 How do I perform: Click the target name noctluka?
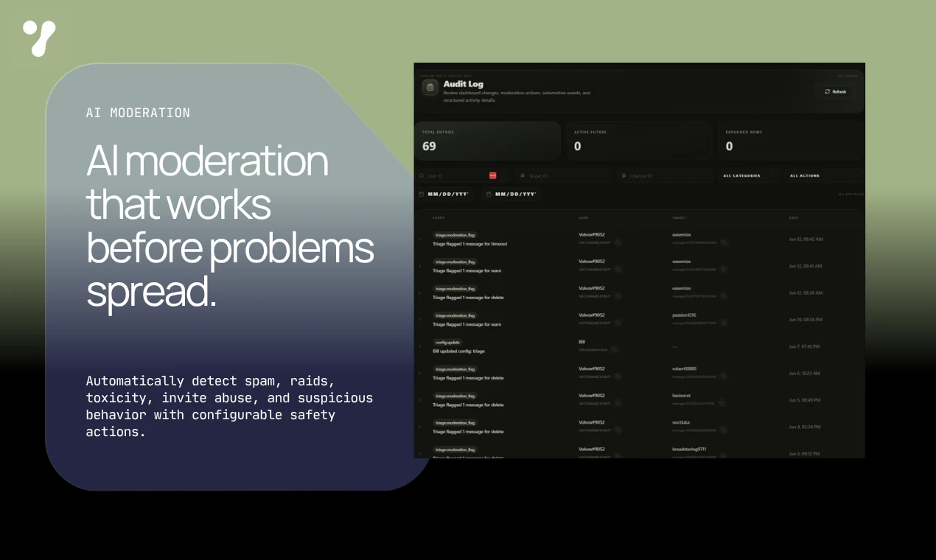click(x=681, y=422)
